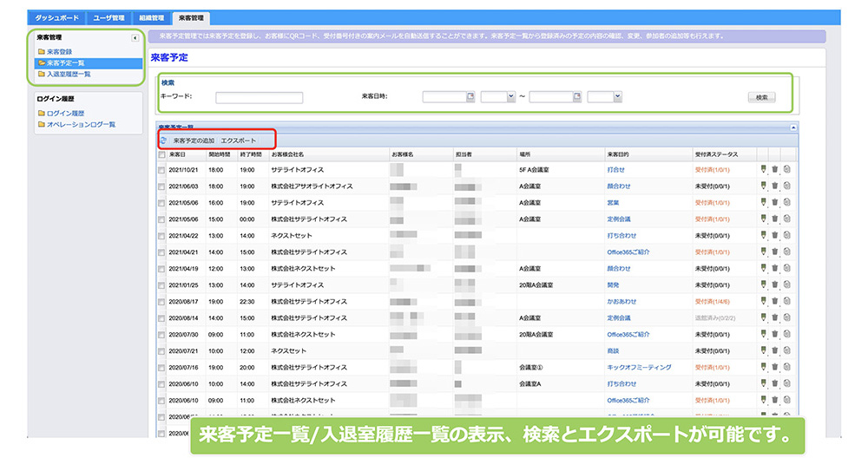
Task: Copy the 2021/01/25 visit entry
Action: point(786,285)
